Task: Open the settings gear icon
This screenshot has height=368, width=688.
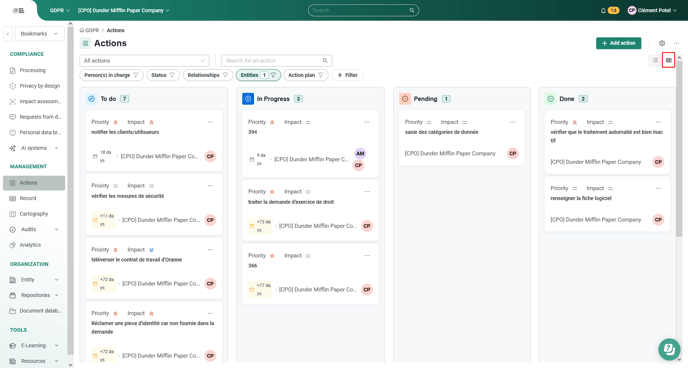Action: [x=662, y=43]
